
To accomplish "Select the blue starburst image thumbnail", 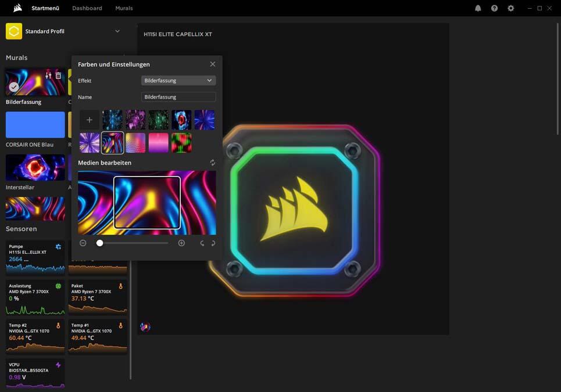I will click(205, 120).
